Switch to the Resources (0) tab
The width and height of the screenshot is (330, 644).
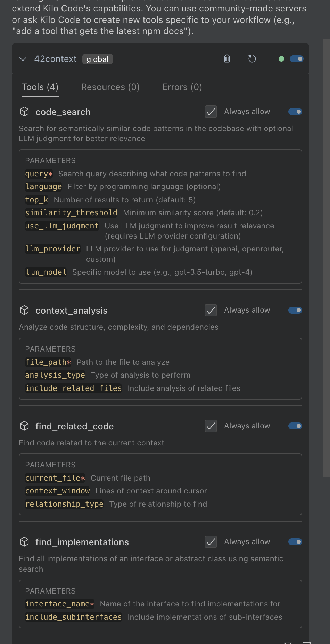(110, 87)
